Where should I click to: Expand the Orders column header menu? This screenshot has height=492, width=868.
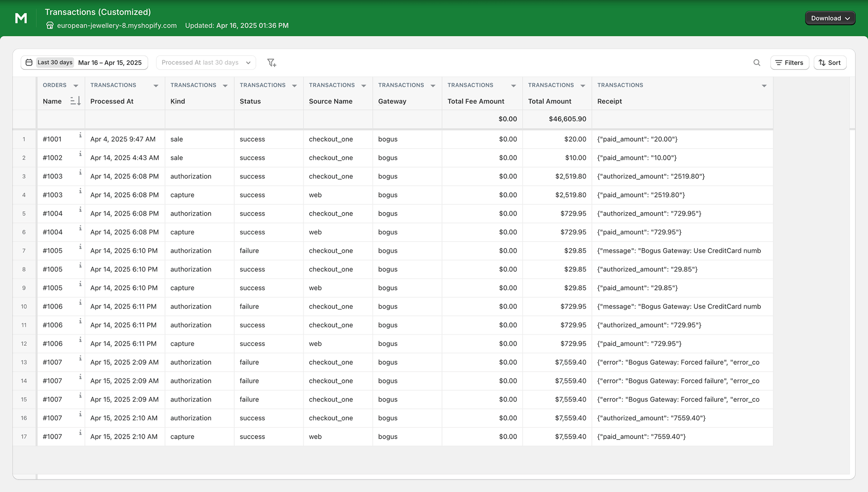tap(76, 85)
